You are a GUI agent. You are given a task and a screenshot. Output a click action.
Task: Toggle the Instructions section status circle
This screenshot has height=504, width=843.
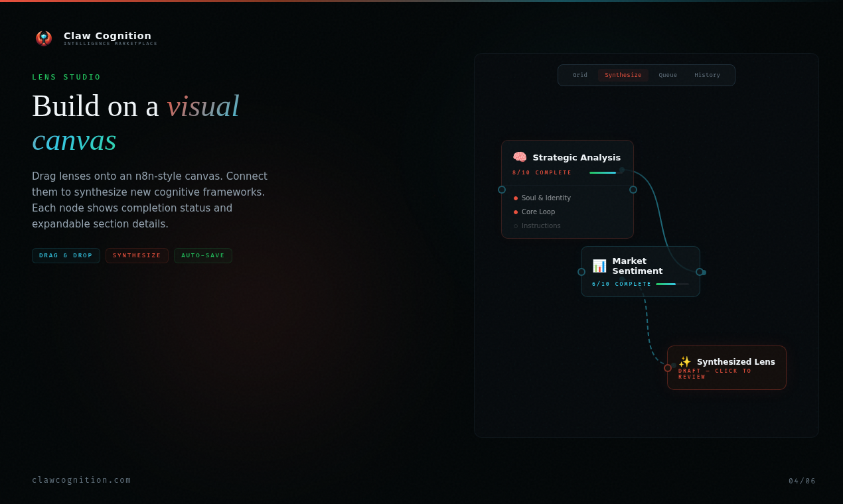tap(515, 225)
